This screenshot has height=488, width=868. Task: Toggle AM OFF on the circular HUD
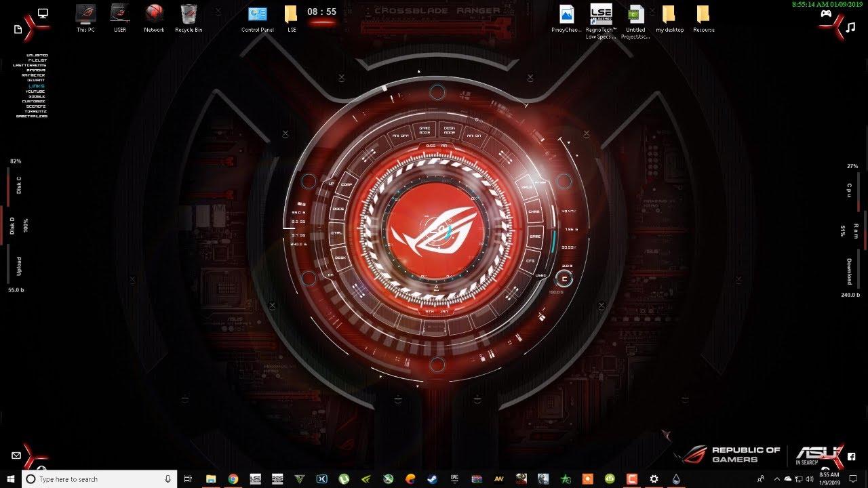click(x=401, y=134)
